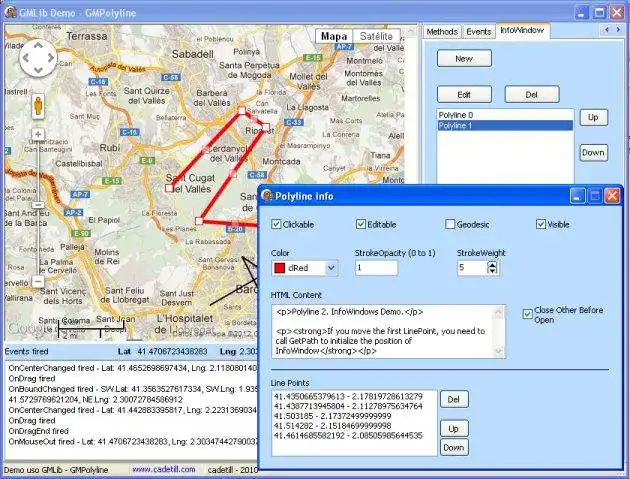630x479 pixels.
Task: Click the map zoom slider handle
Action: 38,205
